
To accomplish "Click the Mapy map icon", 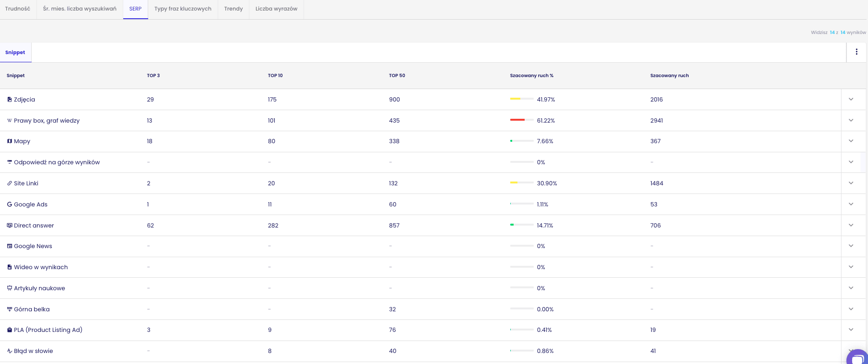I will click(x=10, y=141).
